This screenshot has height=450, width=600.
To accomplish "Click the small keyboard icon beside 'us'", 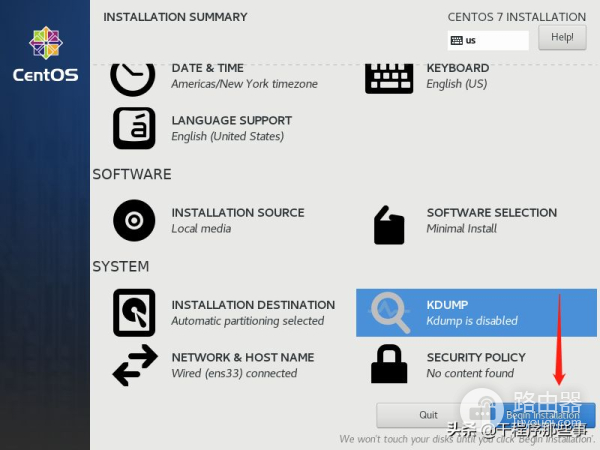I will tap(457, 41).
